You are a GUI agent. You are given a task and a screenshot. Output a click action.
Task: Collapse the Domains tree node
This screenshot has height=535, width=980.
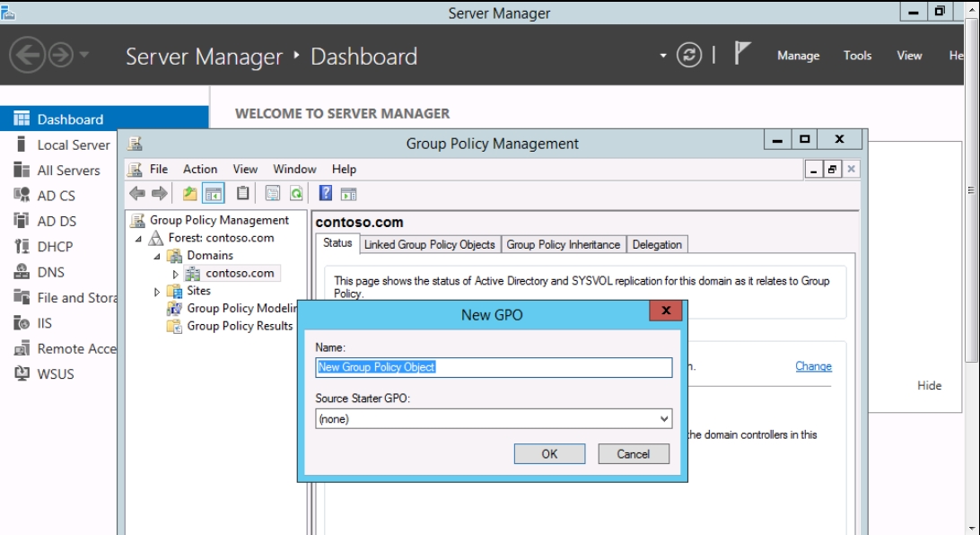click(x=158, y=256)
